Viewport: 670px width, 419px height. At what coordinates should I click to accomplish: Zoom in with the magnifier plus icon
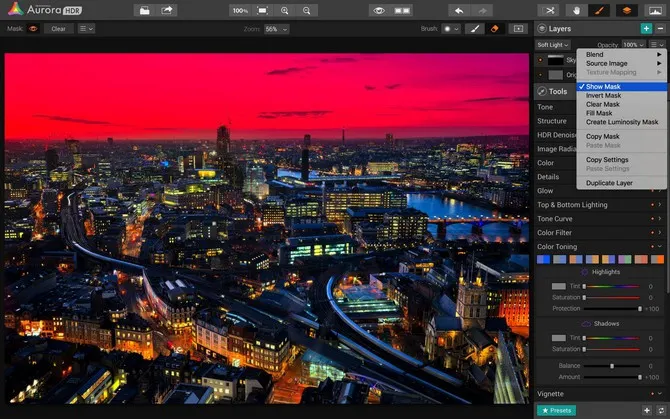(x=285, y=10)
